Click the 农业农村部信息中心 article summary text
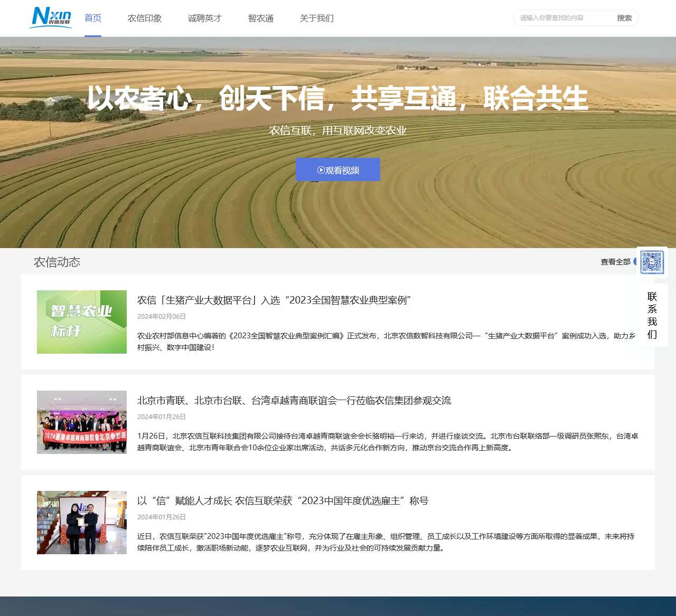The width and height of the screenshot is (676, 616). coord(386,341)
